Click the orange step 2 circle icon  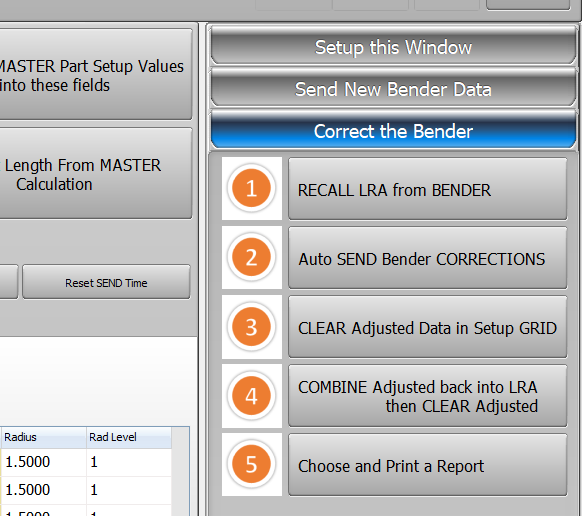click(251, 257)
